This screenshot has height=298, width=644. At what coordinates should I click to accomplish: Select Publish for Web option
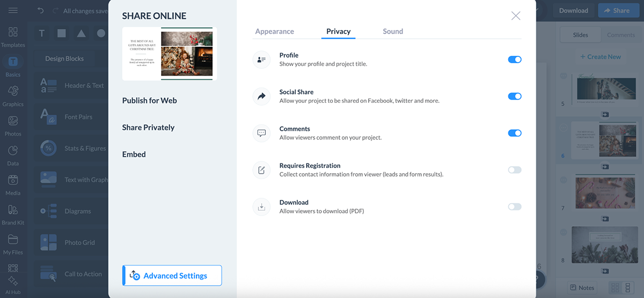click(149, 101)
